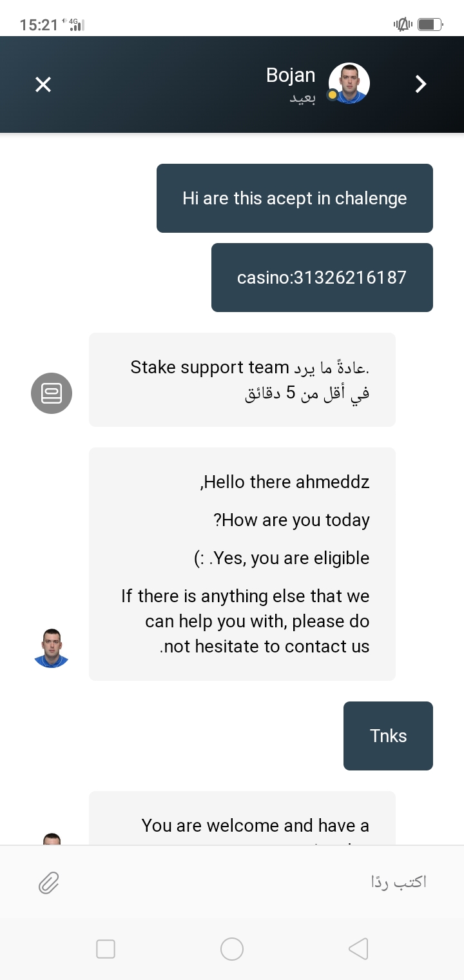Viewport: 464px width, 980px height.
Task: Tap Bojan's avatar beside the eligibility message
Action: click(x=52, y=648)
